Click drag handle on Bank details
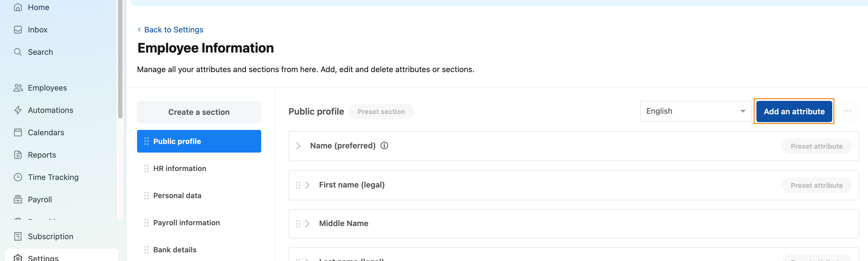Screen dimensions: 868x261 (146, 250)
